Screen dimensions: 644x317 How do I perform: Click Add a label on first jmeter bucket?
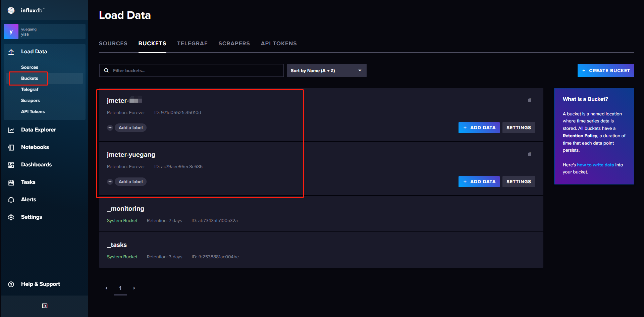[x=130, y=128]
